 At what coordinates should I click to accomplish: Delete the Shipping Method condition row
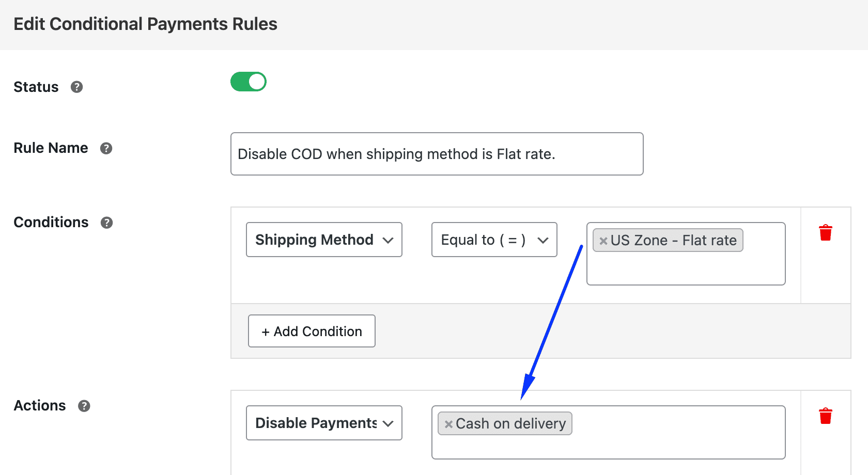point(826,232)
